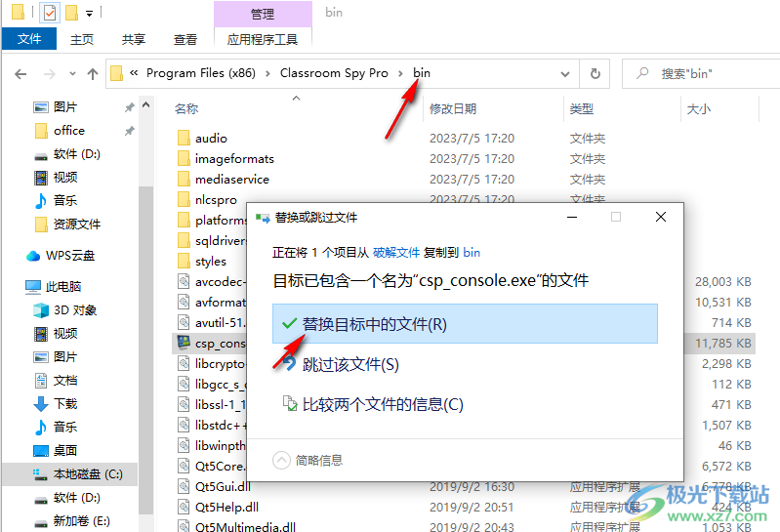Select the Qt5Help.dll file
780x532 pixels.
[x=226, y=507]
